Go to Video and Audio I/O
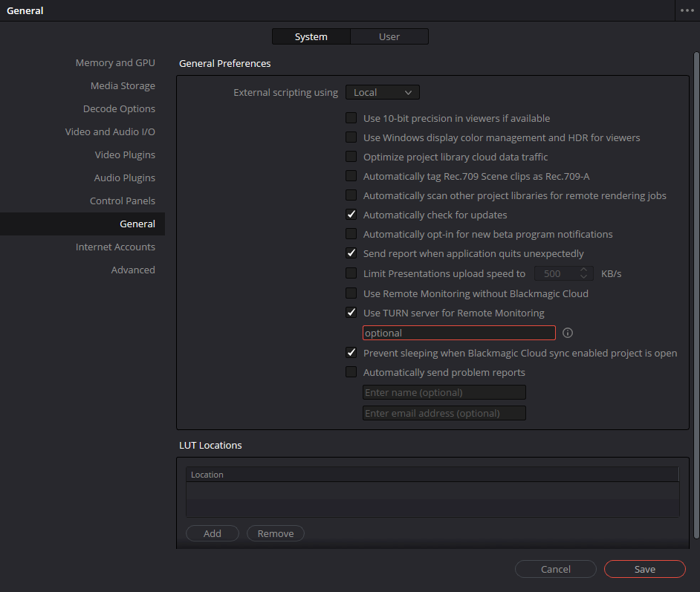700x592 pixels. [110, 131]
